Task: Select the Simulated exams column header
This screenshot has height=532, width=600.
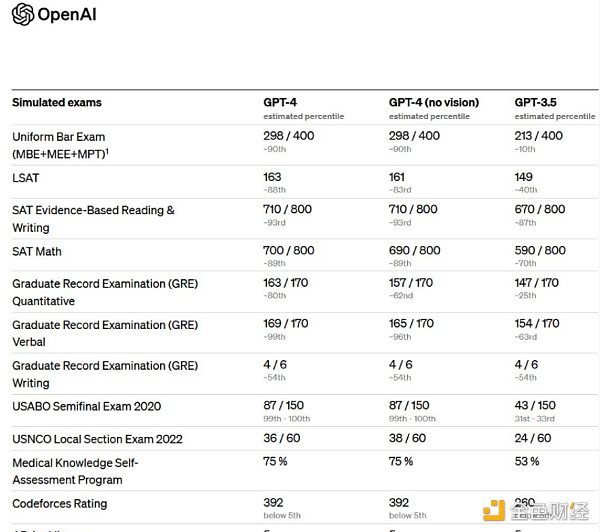Action: [57, 102]
